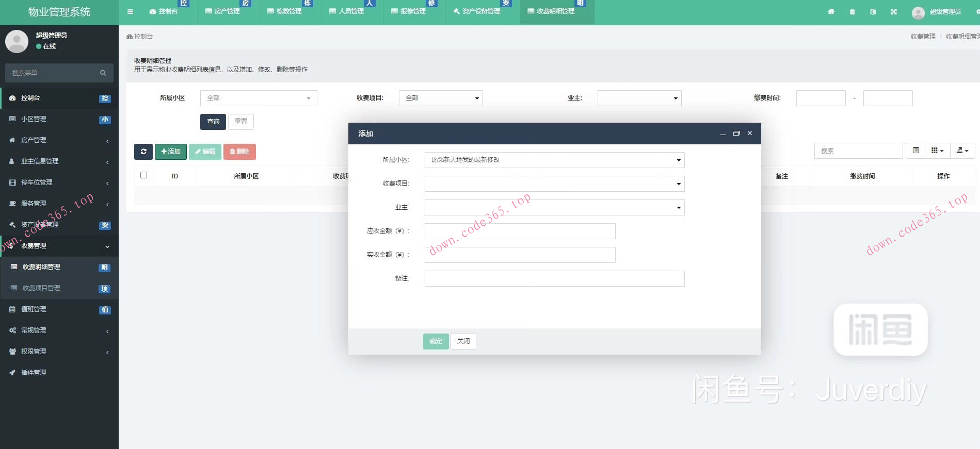
Task: Click the red 删除 button
Action: click(x=239, y=152)
